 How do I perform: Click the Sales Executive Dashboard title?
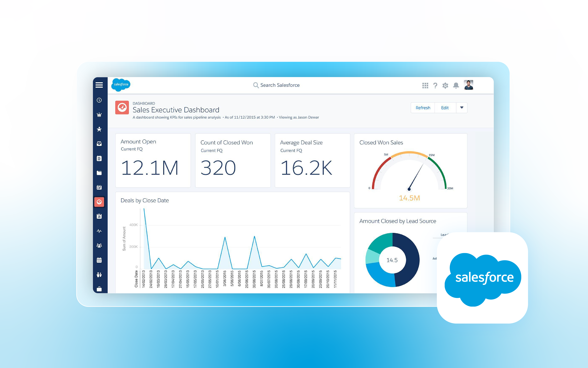tap(176, 110)
